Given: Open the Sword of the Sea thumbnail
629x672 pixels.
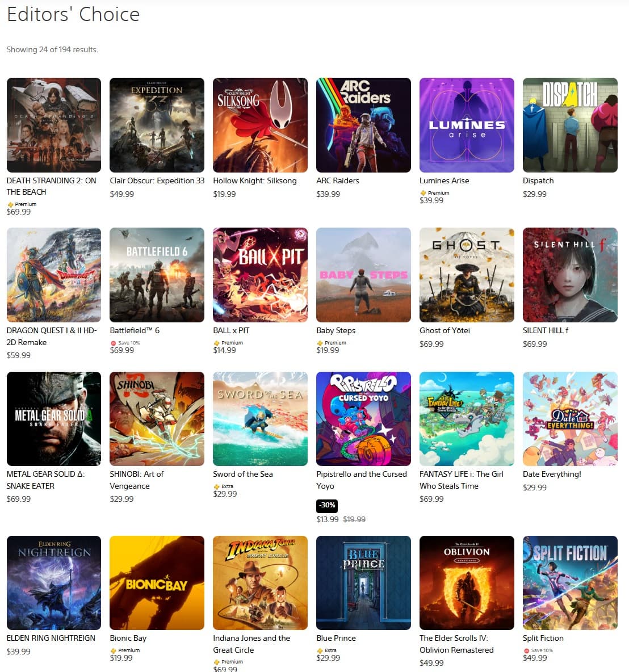Looking at the screenshot, I should point(260,419).
